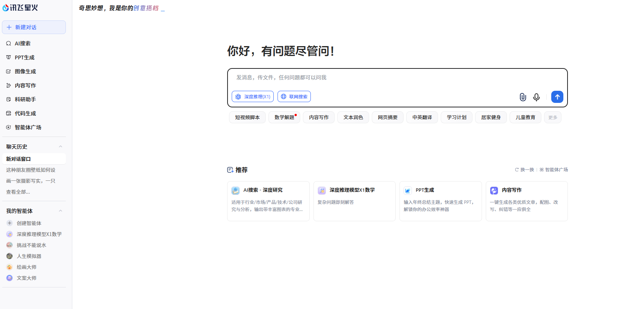Choose the 居家健身 quick prompt

[x=491, y=117]
